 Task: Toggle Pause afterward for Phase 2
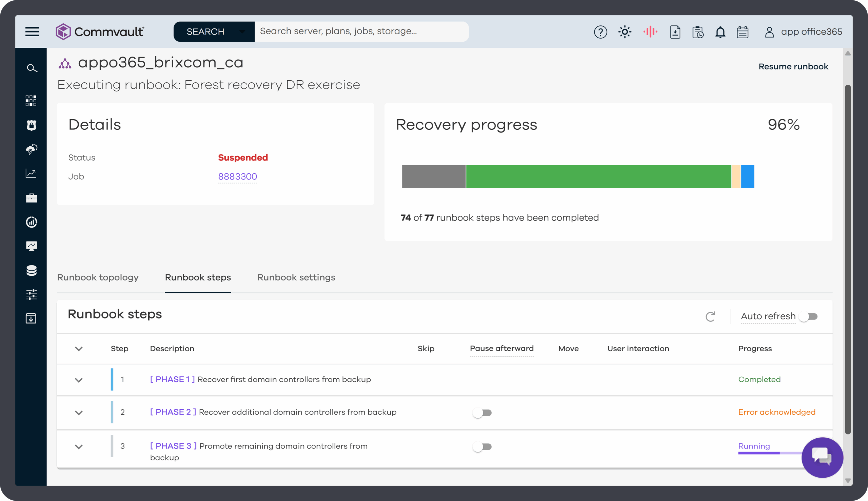click(x=482, y=413)
